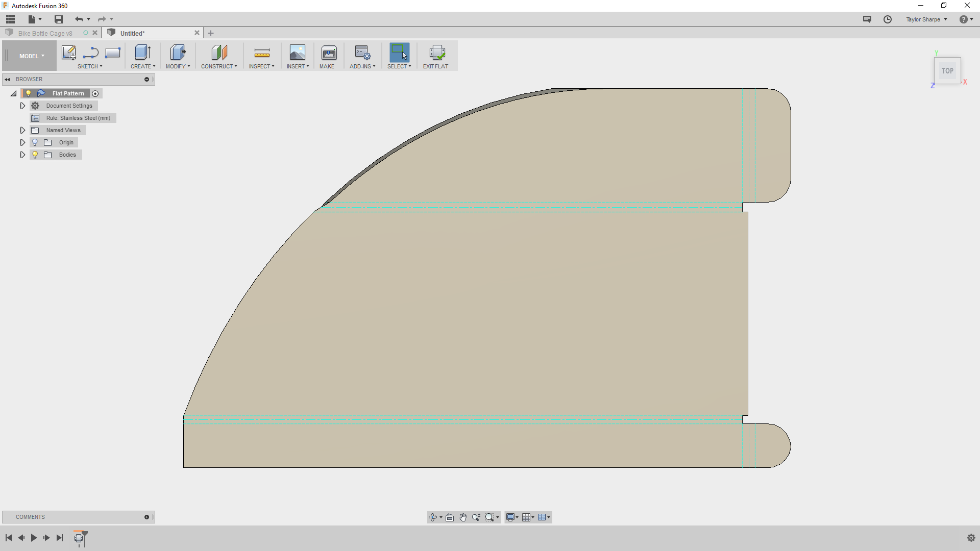Open the Help question mark icon

(x=963, y=19)
